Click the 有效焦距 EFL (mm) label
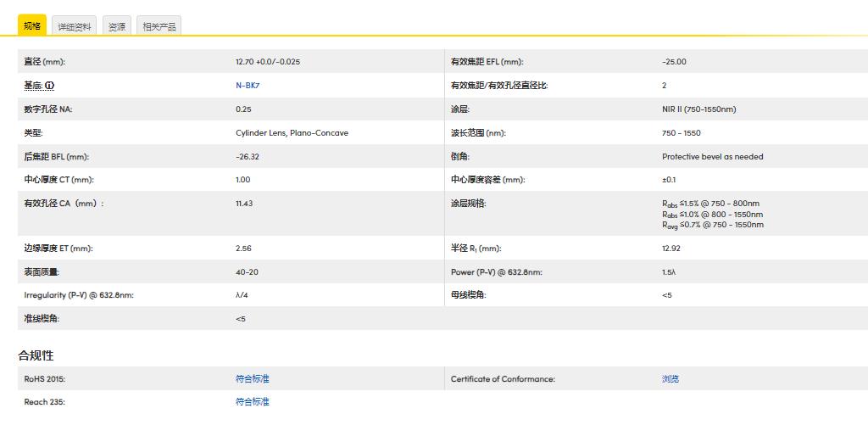 point(487,61)
